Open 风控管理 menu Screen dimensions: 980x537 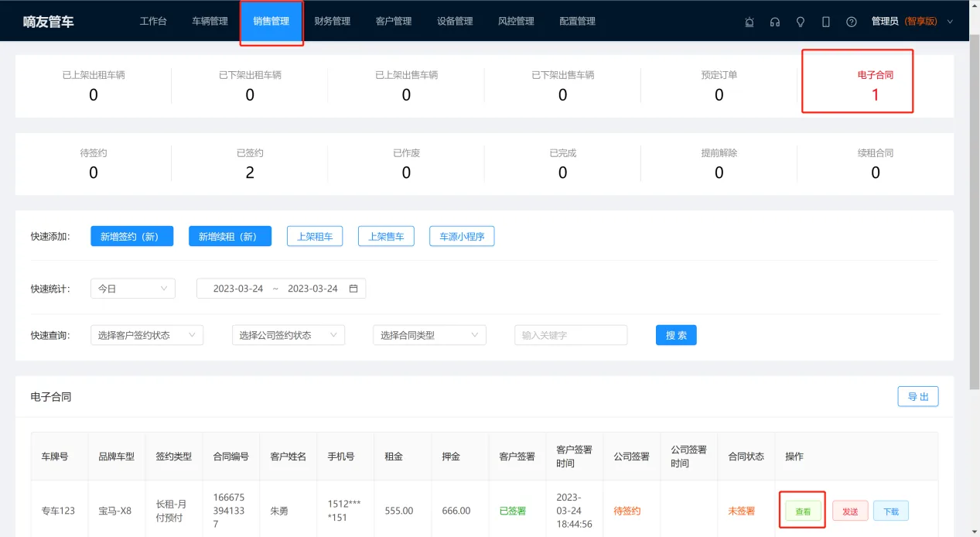(516, 22)
